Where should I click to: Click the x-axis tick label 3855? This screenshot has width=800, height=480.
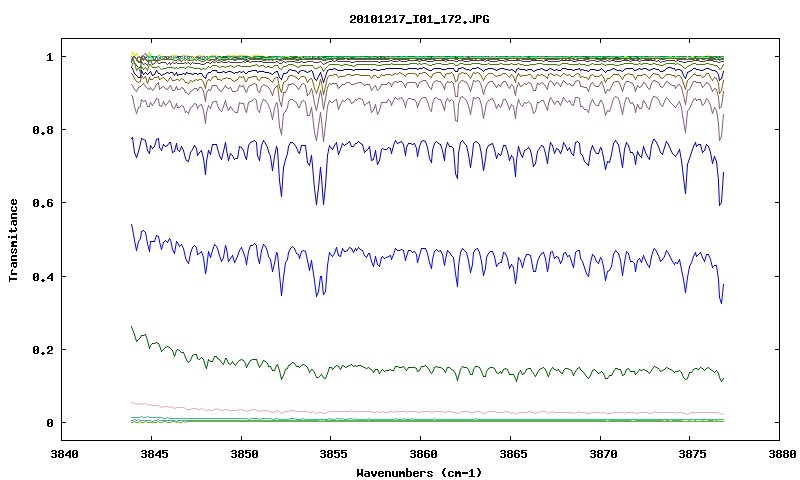333,454
